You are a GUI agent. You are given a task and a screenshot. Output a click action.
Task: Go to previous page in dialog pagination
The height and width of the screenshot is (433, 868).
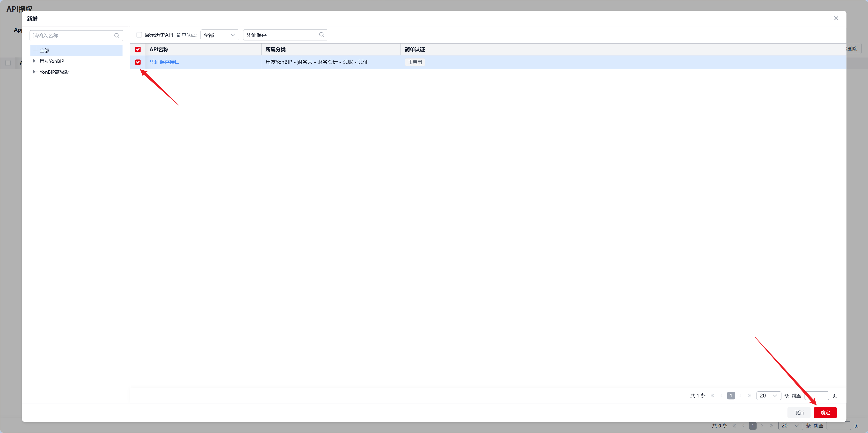(x=722, y=396)
